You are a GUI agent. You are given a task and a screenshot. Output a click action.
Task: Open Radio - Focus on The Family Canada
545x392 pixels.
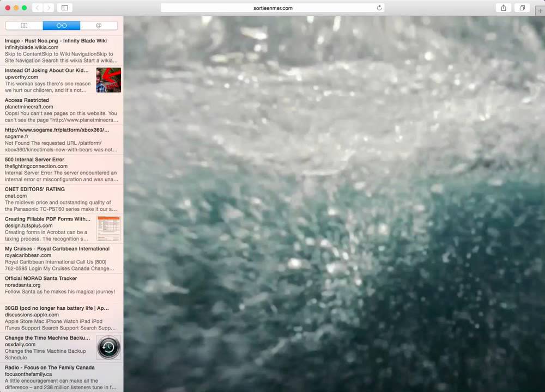(x=62, y=377)
